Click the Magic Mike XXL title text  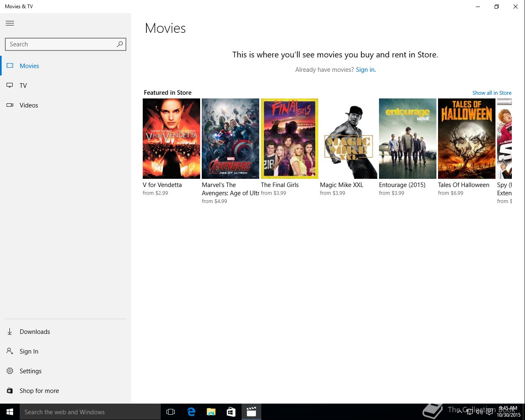point(342,185)
